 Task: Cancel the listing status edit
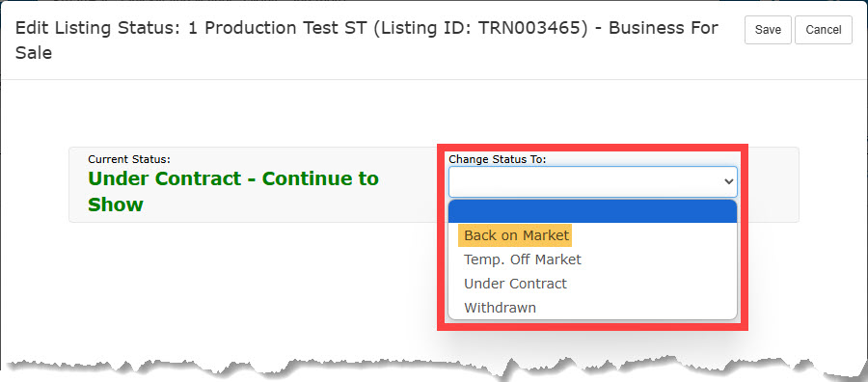tap(824, 30)
